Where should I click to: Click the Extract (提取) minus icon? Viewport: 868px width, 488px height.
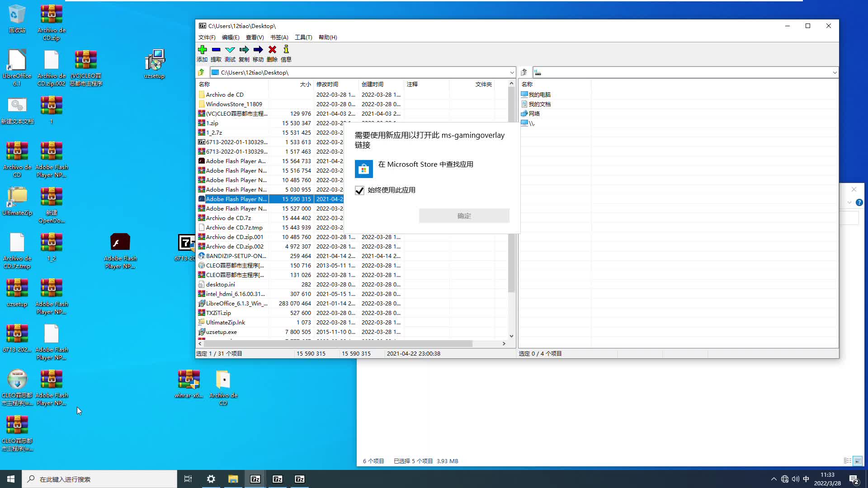(x=216, y=50)
